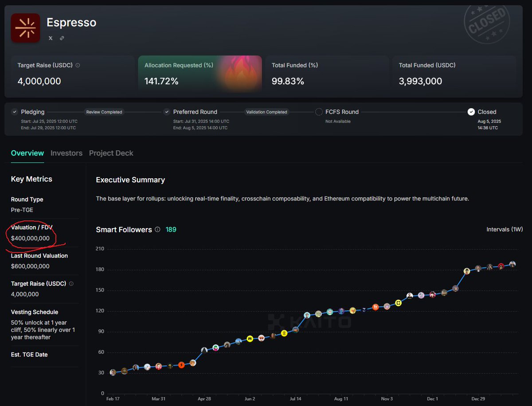Click the Key Metrics heading
The height and width of the screenshot is (406, 532).
coord(31,179)
